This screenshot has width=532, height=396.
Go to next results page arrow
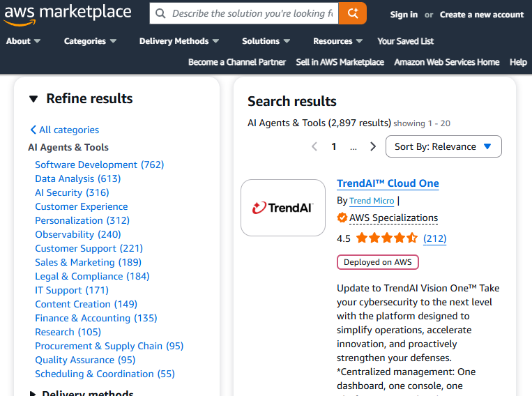pos(373,146)
